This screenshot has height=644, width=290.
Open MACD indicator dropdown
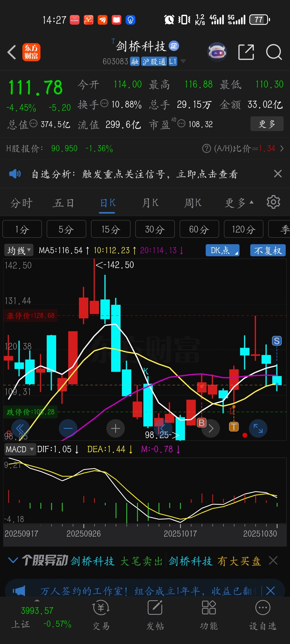(x=20, y=449)
